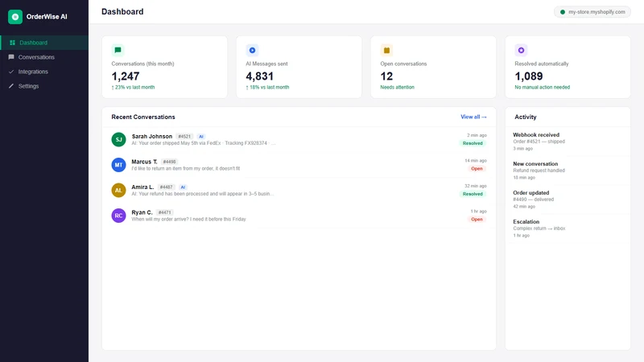Image resolution: width=644 pixels, height=362 pixels.
Task: Click the Webhook received activity entry
Action: pyautogui.click(x=568, y=142)
